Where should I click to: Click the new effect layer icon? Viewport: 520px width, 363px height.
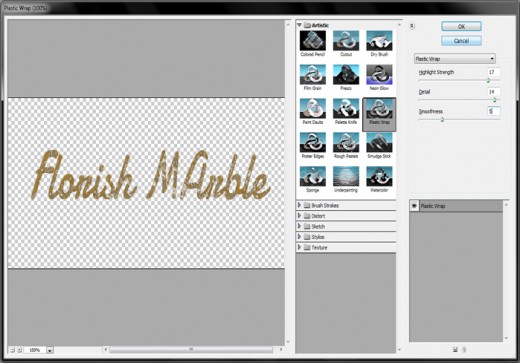[455, 349]
